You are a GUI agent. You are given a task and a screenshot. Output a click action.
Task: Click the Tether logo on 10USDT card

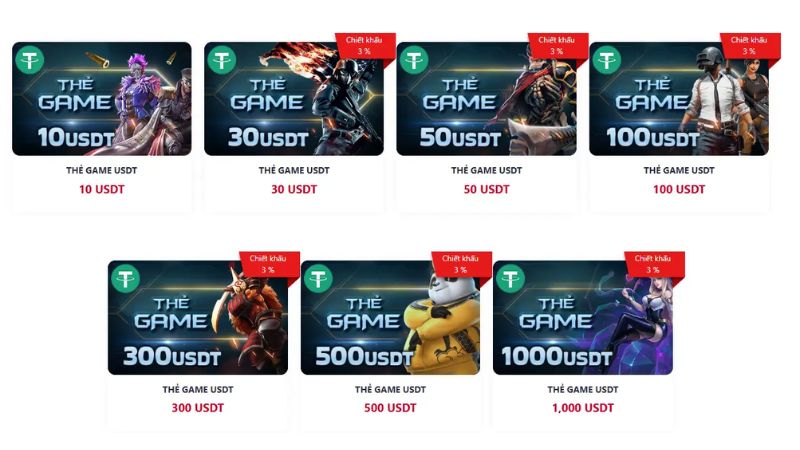(30, 60)
